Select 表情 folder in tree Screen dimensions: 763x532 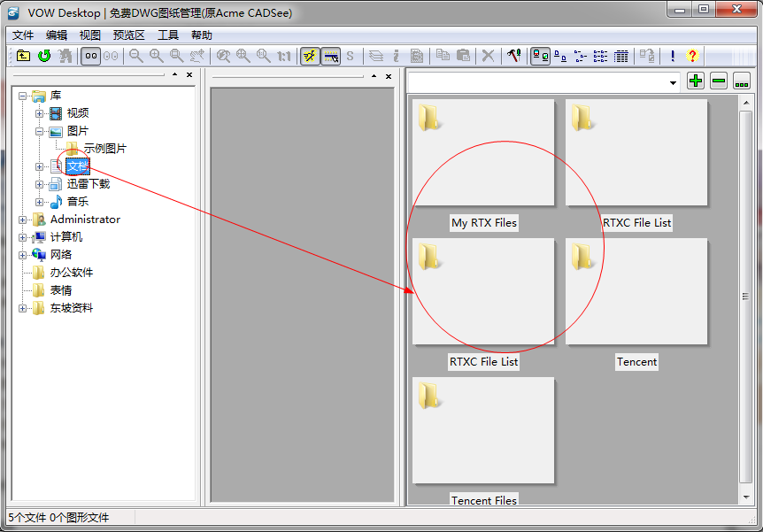tap(61, 290)
